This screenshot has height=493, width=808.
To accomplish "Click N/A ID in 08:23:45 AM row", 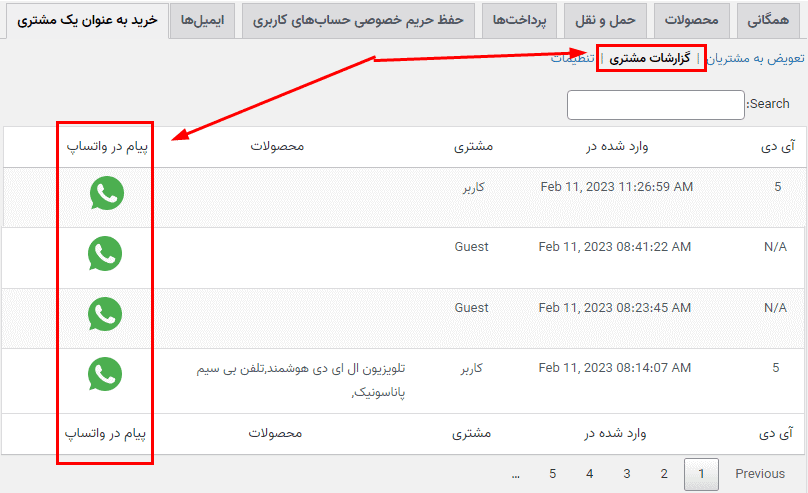I will [x=776, y=308].
